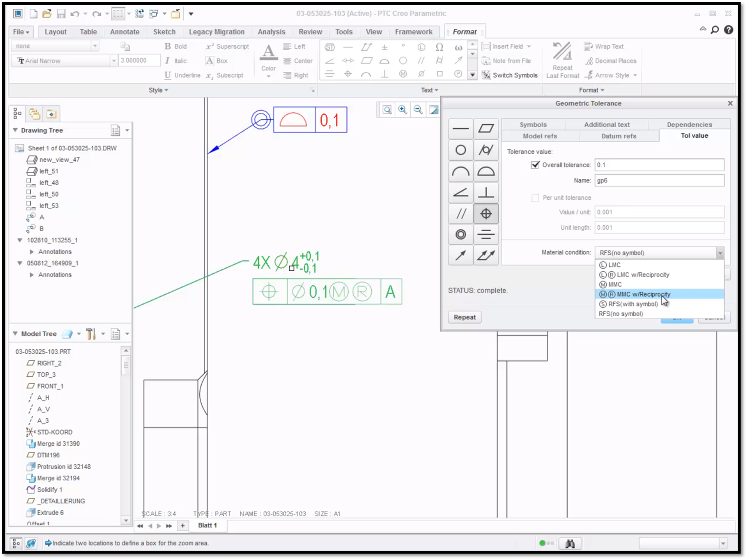The image size is (747, 560).
Task: Select the symmetry tolerance symbol
Action: 486,235
